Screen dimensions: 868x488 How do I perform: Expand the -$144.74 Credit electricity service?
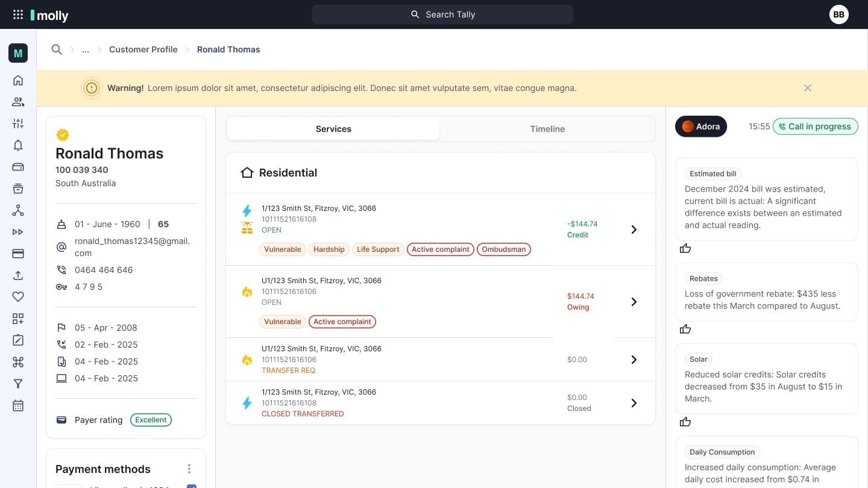coord(634,230)
